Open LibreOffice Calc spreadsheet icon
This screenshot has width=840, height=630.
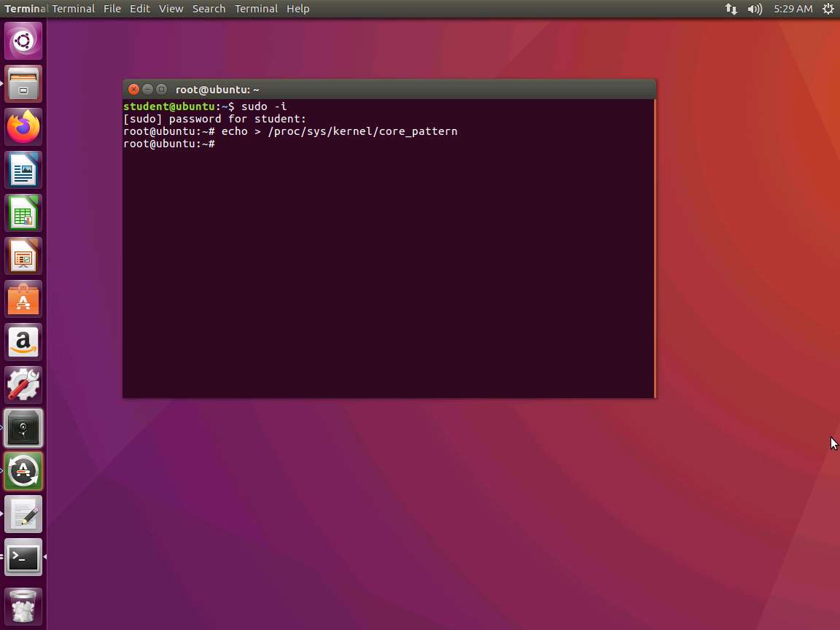click(x=23, y=213)
